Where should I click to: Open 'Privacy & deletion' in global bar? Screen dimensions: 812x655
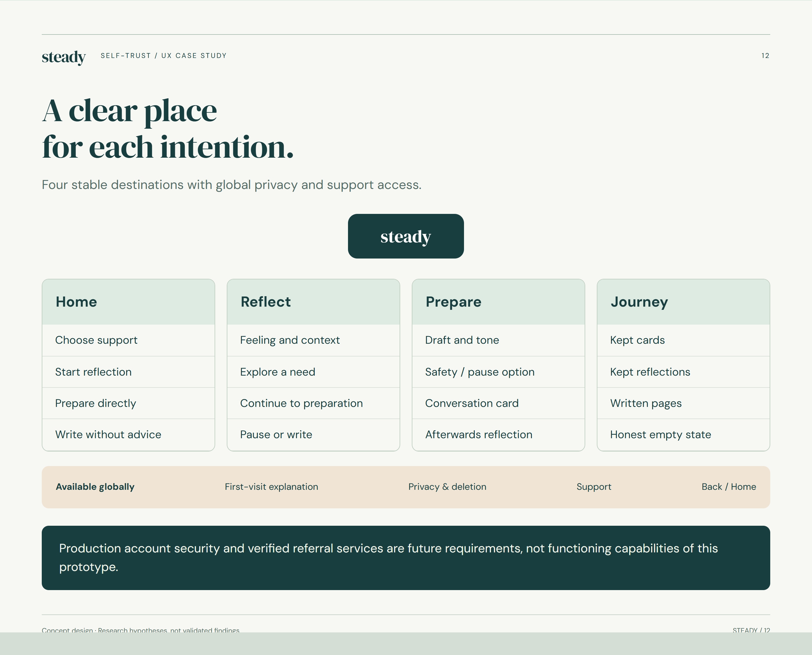447,487
